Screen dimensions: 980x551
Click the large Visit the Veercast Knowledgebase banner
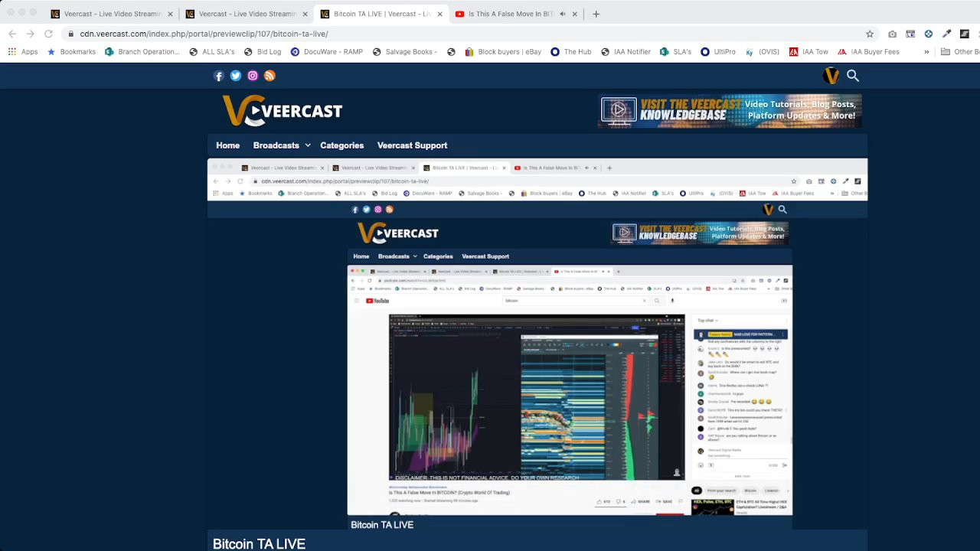[x=730, y=111]
